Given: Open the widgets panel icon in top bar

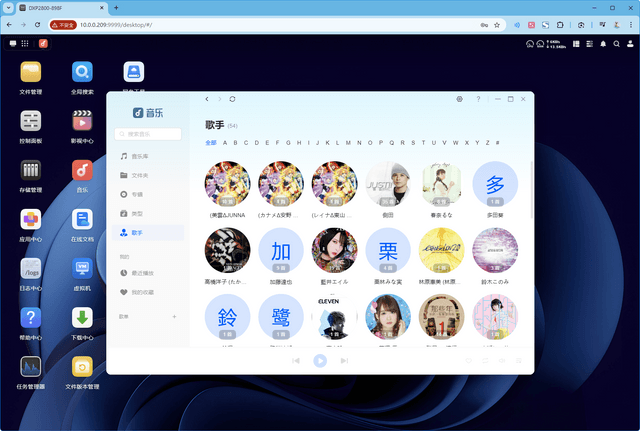Looking at the screenshot, I should [x=576, y=44].
